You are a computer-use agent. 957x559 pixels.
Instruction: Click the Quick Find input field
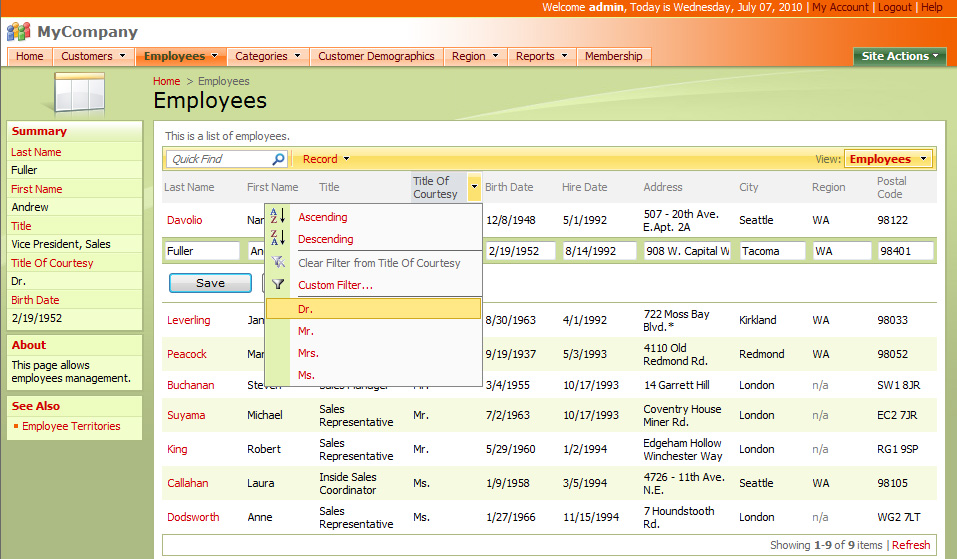pyautogui.click(x=218, y=159)
